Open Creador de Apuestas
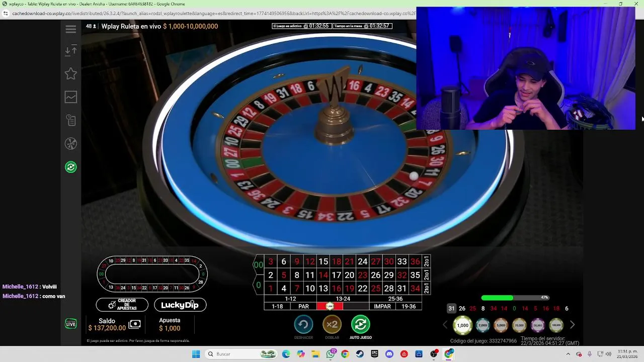The image size is (644, 362). click(x=122, y=305)
